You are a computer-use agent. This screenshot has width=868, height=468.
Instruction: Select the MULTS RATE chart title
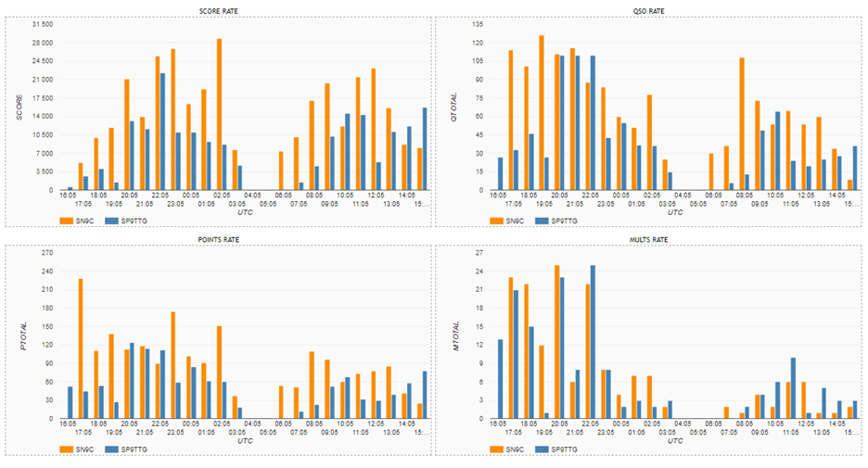[648, 239]
